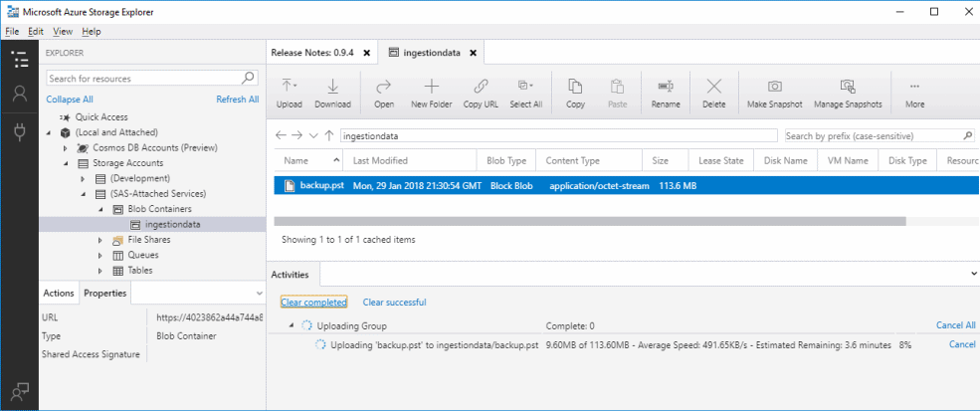Open the Edit menu
This screenshot has height=411, width=980.
[x=36, y=31]
